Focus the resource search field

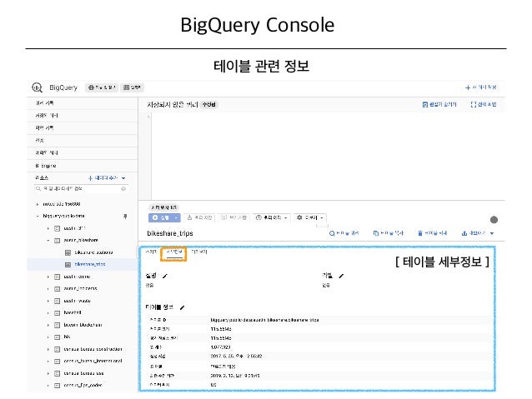(80, 188)
